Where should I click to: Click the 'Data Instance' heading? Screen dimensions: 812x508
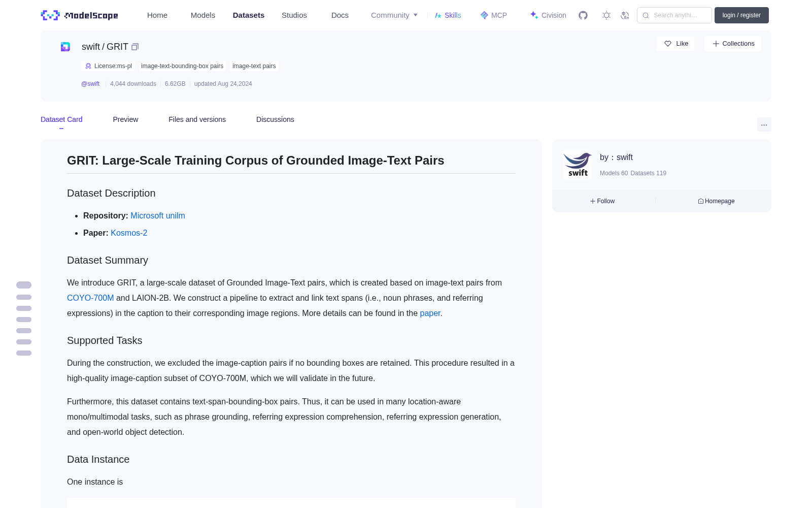coord(98,459)
